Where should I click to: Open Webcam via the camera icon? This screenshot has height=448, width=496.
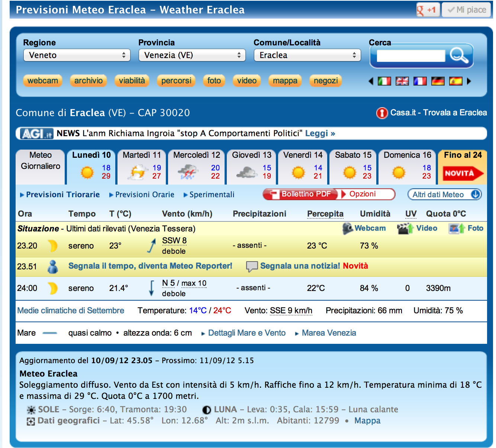(348, 228)
